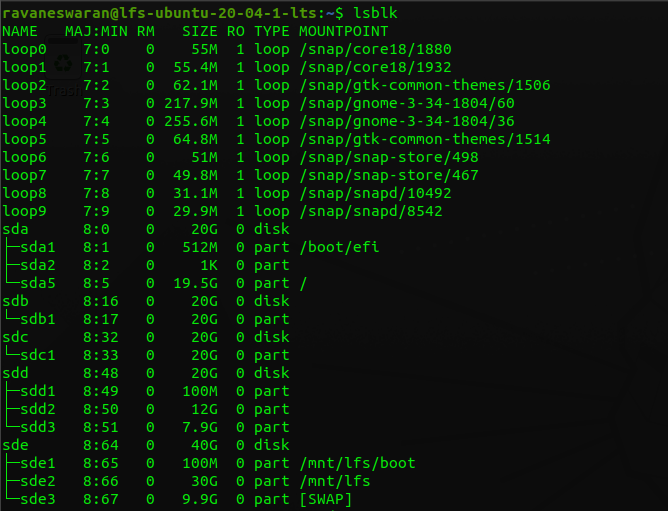Click the sda2 partition name
The height and width of the screenshot is (511, 668).
point(38,266)
